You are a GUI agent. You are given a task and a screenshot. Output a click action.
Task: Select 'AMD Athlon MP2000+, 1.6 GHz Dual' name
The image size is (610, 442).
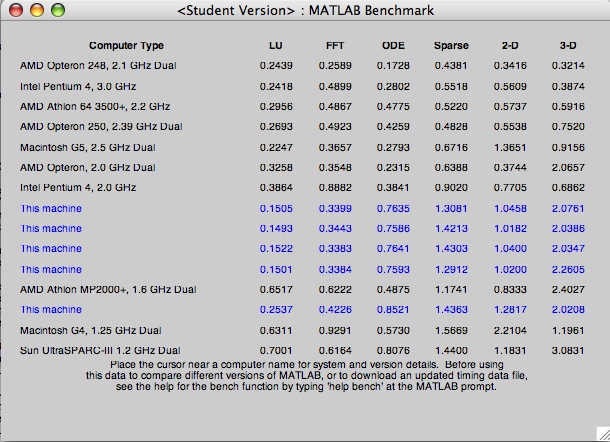pyautogui.click(x=108, y=289)
